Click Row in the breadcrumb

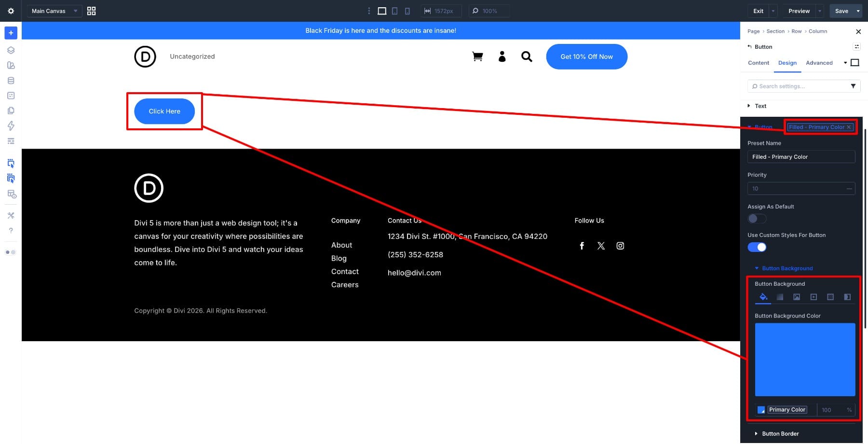pyautogui.click(x=797, y=31)
